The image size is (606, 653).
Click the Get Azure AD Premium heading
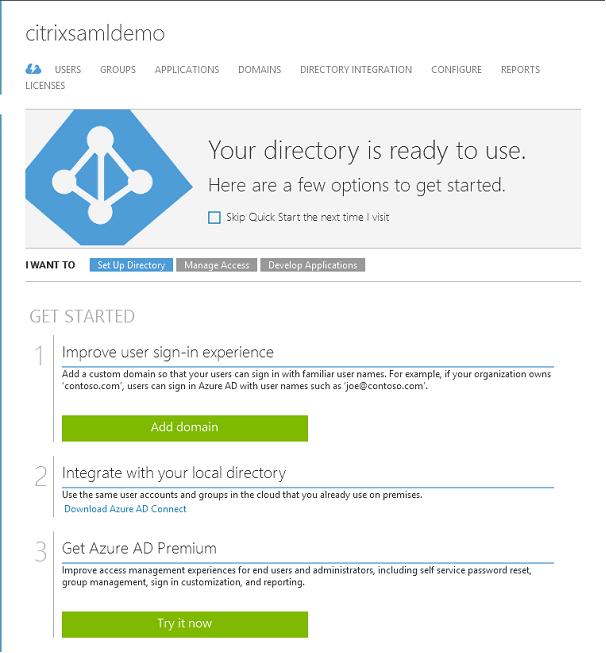pyautogui.click(x=139, y=548)
